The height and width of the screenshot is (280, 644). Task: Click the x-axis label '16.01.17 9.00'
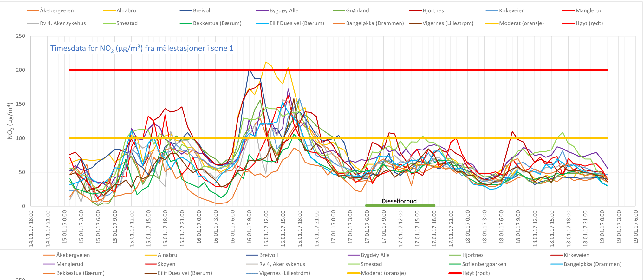coord(250,227)
